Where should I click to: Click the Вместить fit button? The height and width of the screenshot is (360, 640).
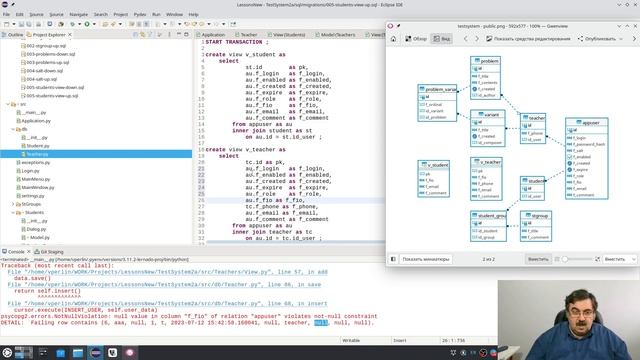(x=538, y=259)
